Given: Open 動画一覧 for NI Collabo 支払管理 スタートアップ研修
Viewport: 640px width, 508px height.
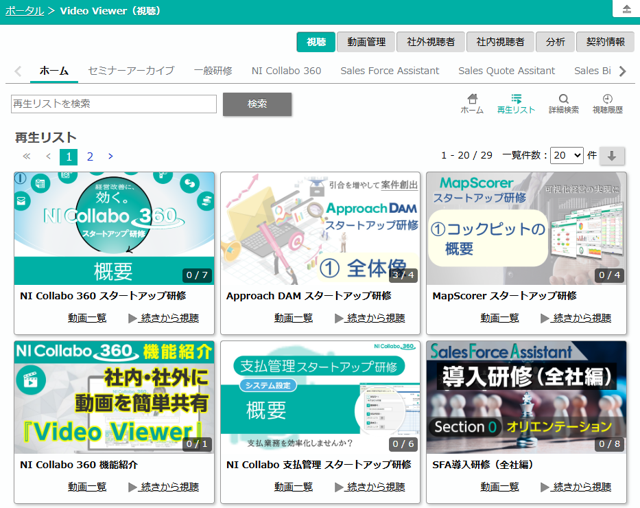Looking at the screenshot, I should coord(293,487).
